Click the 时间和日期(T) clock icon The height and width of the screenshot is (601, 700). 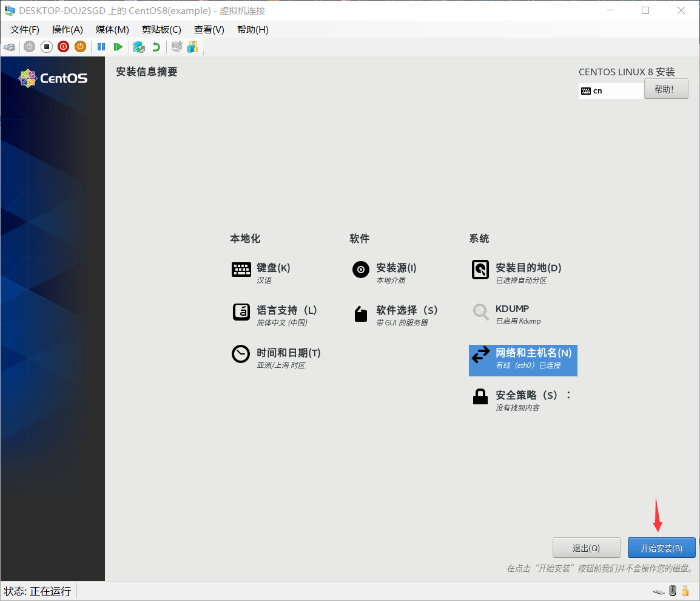(241, 354)
